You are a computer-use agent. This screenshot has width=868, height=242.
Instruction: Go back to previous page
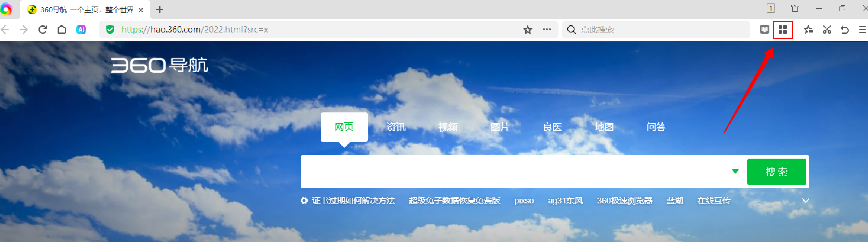click(x=5, y=30)
